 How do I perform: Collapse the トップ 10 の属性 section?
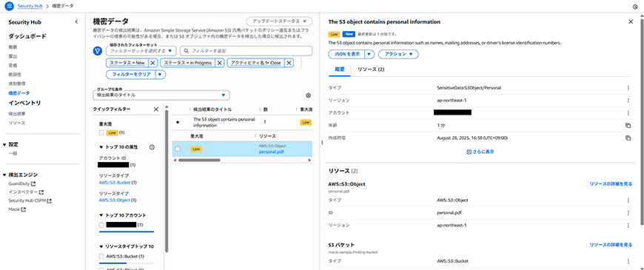(x=101, y=147)
